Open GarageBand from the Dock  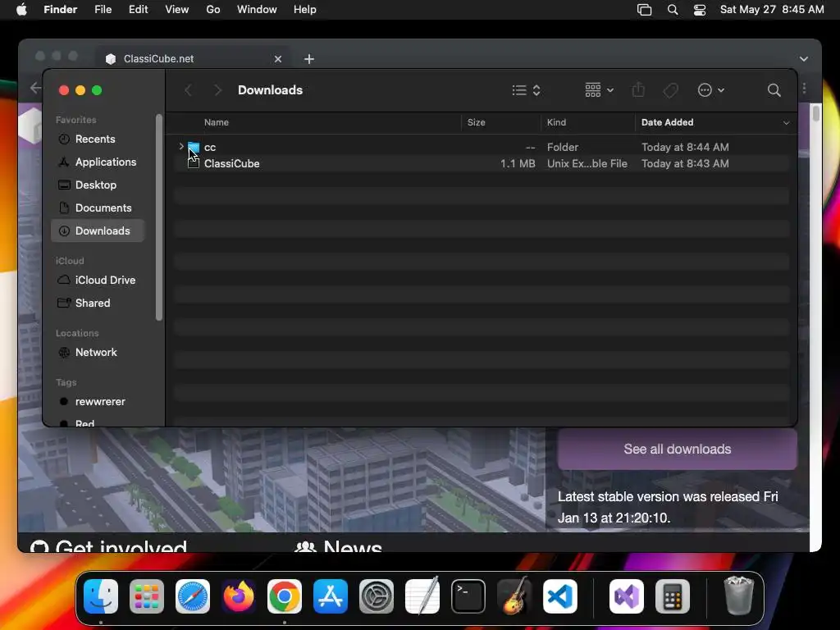click(514, 596)
